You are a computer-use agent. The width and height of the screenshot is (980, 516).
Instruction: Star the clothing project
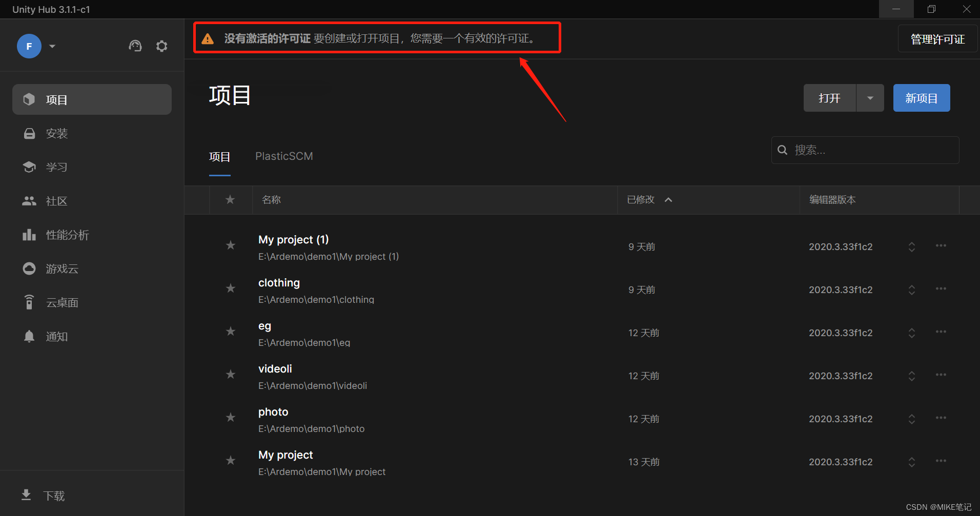231,288
